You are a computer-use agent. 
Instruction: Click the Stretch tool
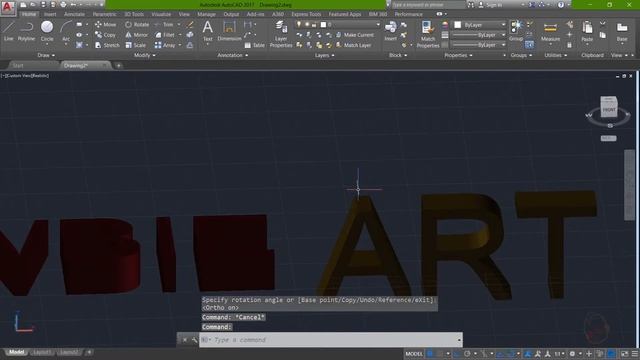(x=107, y=45)
